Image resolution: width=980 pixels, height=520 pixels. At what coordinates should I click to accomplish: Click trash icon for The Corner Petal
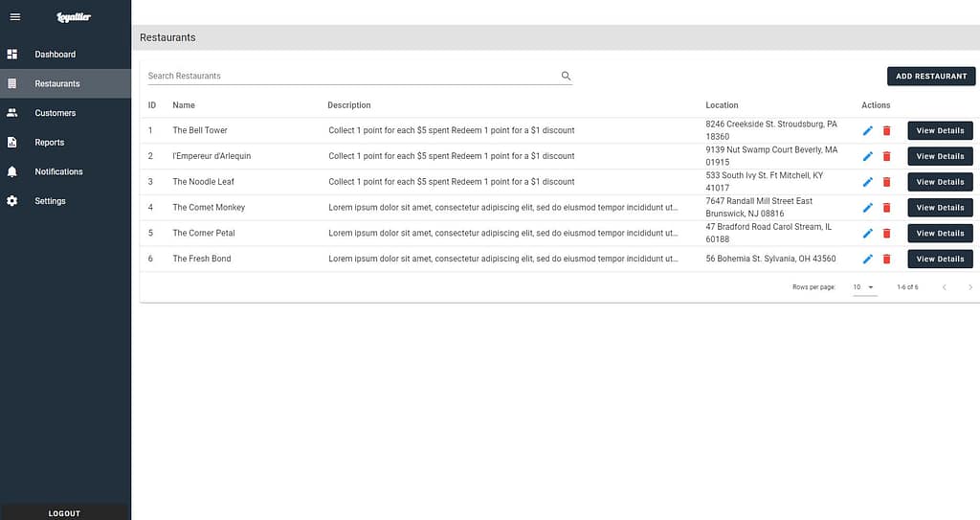coord(886,234)
